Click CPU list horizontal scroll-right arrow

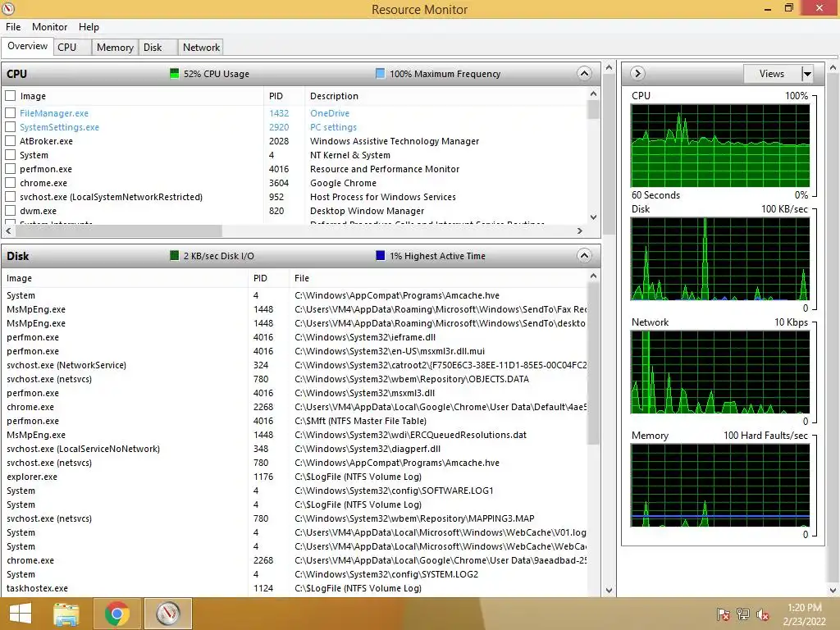coord(580,231)
